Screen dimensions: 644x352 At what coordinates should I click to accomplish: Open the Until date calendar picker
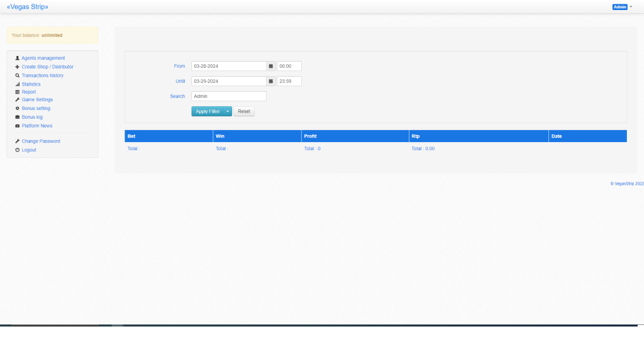[270, 81]
